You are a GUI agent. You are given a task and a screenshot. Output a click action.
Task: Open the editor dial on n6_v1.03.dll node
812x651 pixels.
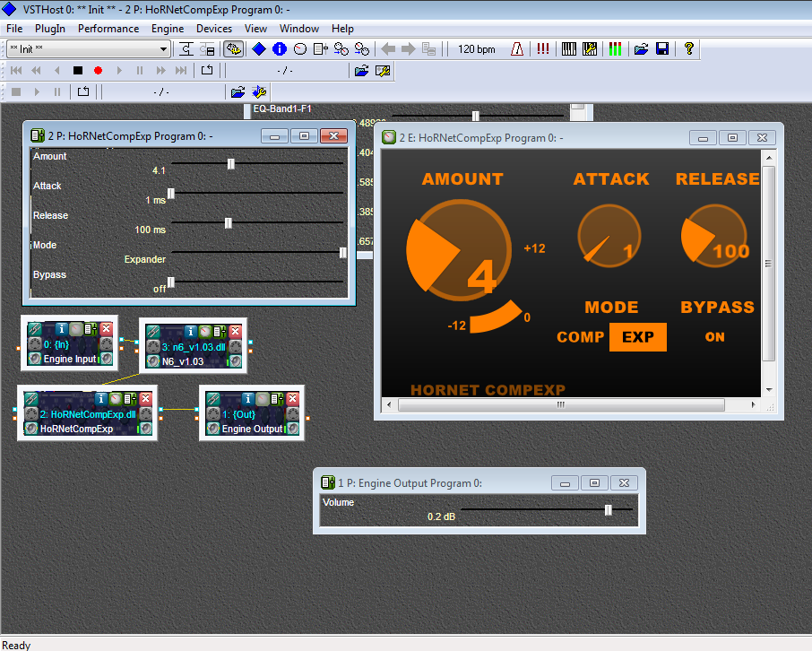coord(205,331)
